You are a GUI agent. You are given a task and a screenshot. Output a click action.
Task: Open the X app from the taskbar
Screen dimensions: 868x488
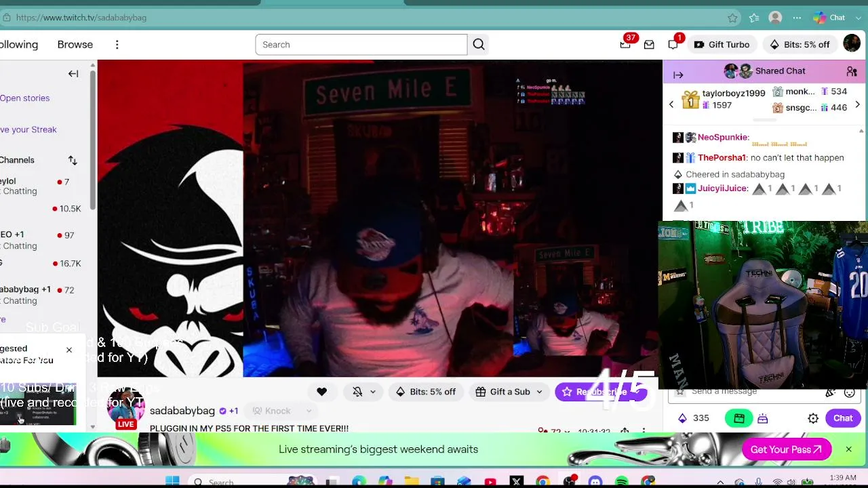click(x=516, y=482)
